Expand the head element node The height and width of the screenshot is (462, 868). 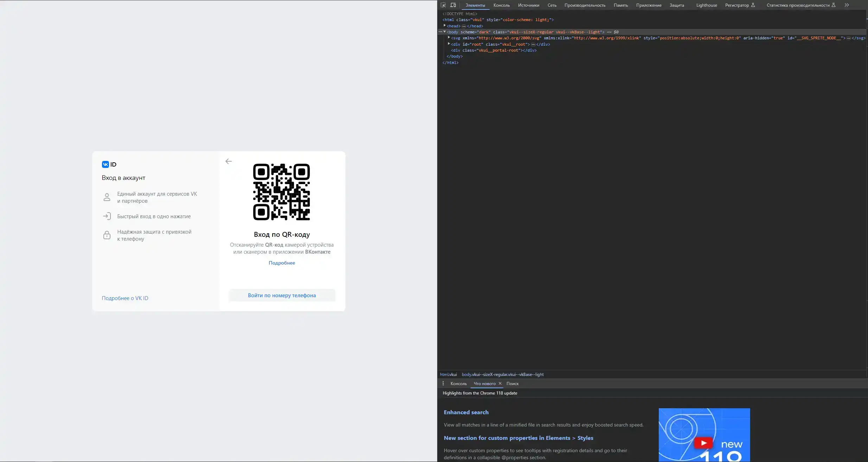445,26
